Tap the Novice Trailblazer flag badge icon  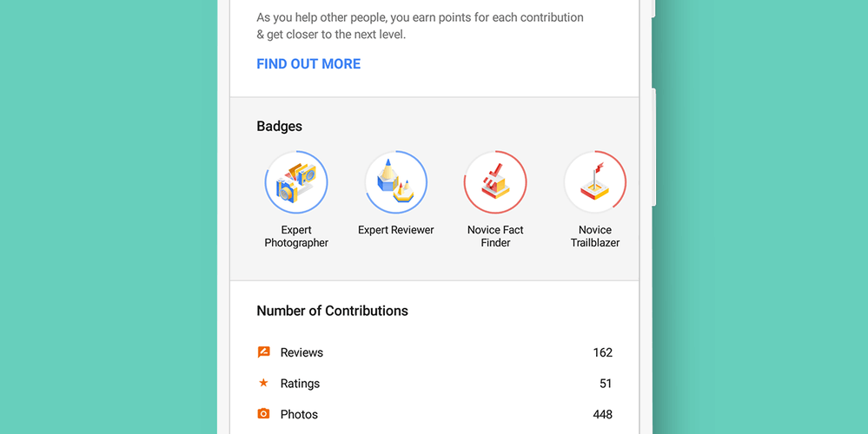click(595, 182)
